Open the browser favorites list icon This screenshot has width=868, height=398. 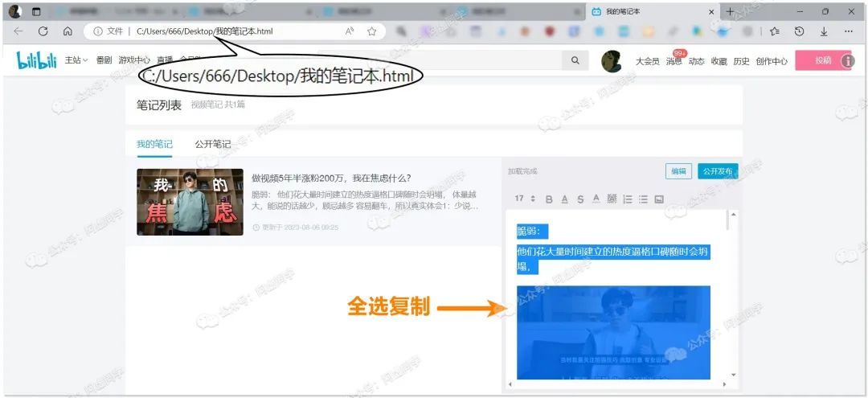[x=775, y=31]
